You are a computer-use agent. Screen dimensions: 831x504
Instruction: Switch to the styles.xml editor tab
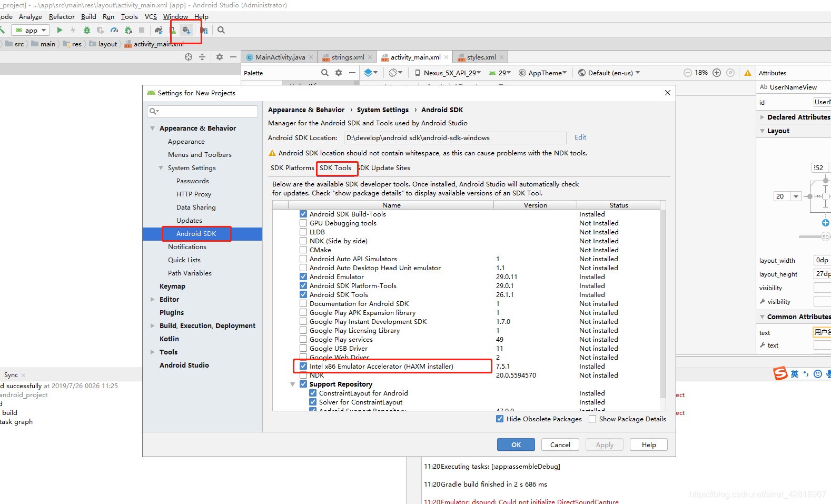pyautogui.click(x=481, y=57)
